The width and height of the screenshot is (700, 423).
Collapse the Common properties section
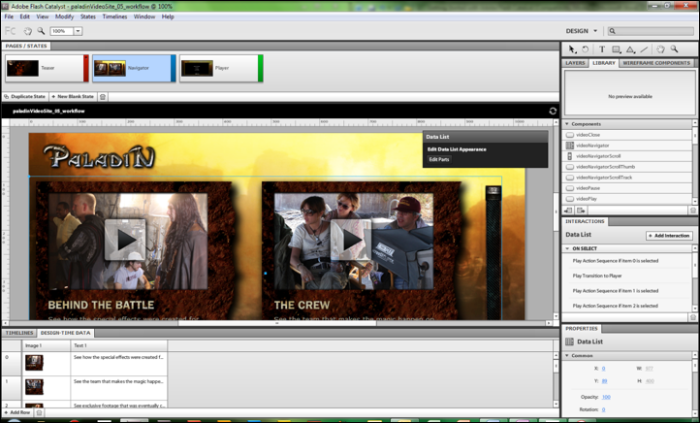[567, 356]
